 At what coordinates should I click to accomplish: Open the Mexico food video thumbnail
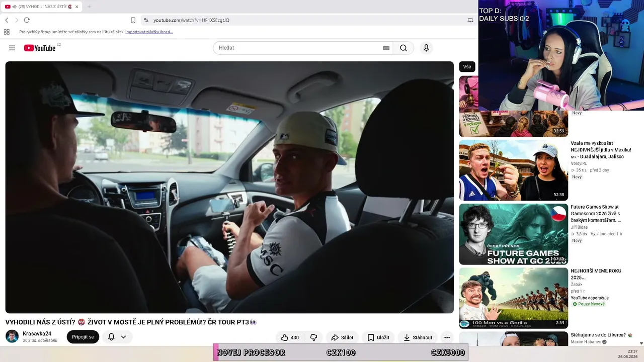tap(513, 170)
